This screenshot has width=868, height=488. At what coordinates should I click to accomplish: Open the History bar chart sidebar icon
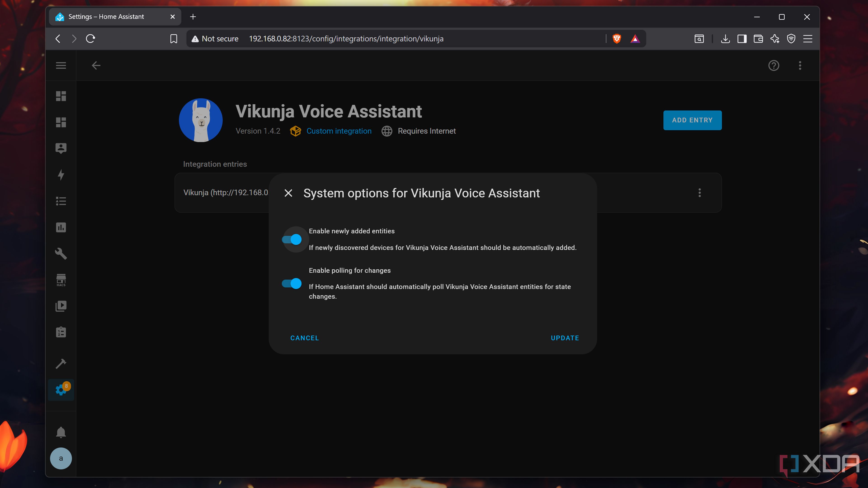pyautogui.click(x=61, y=227)
